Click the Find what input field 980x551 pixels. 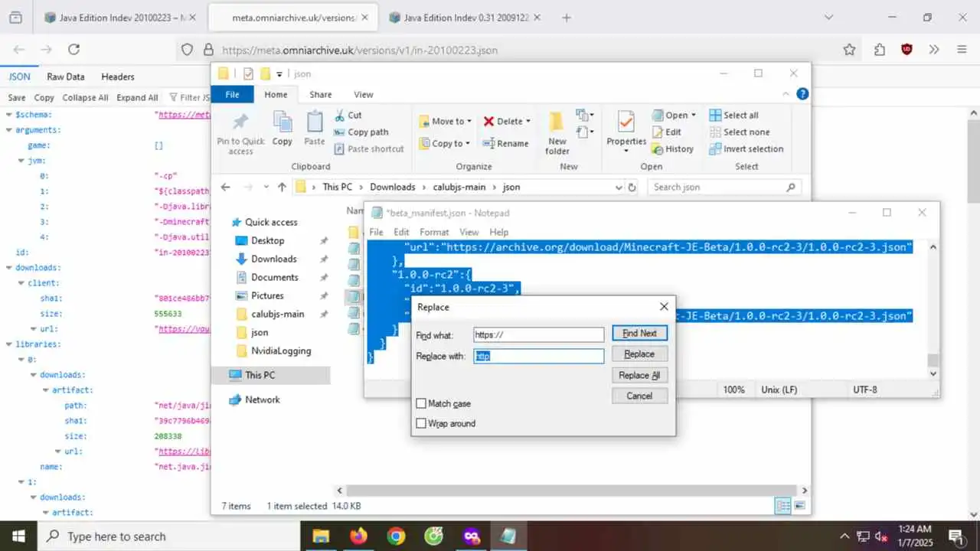(539, 335)
